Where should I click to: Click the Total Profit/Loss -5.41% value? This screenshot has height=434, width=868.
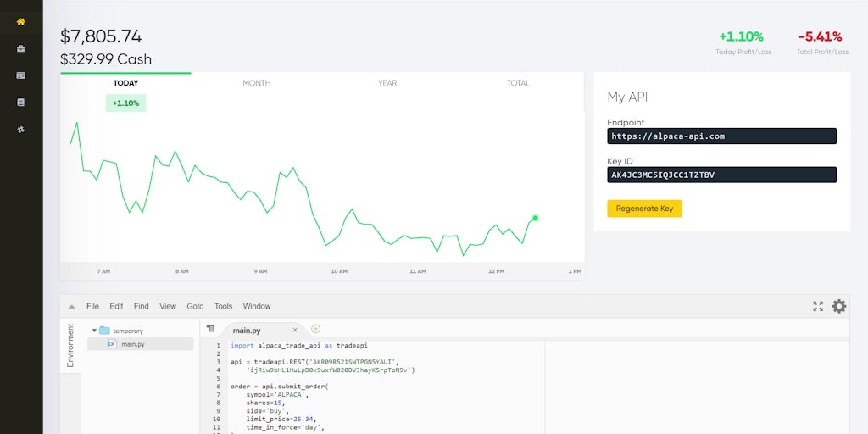[820, 36]
